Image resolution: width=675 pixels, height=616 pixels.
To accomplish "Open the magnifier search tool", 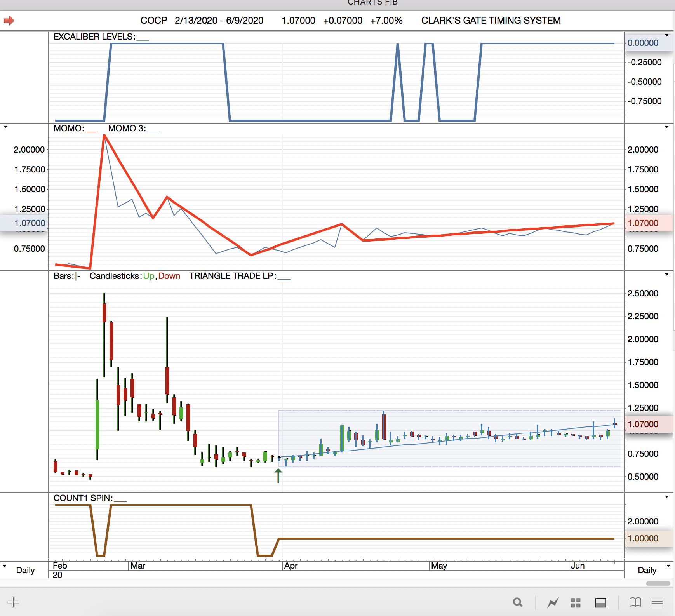I will tap(518, 602).
